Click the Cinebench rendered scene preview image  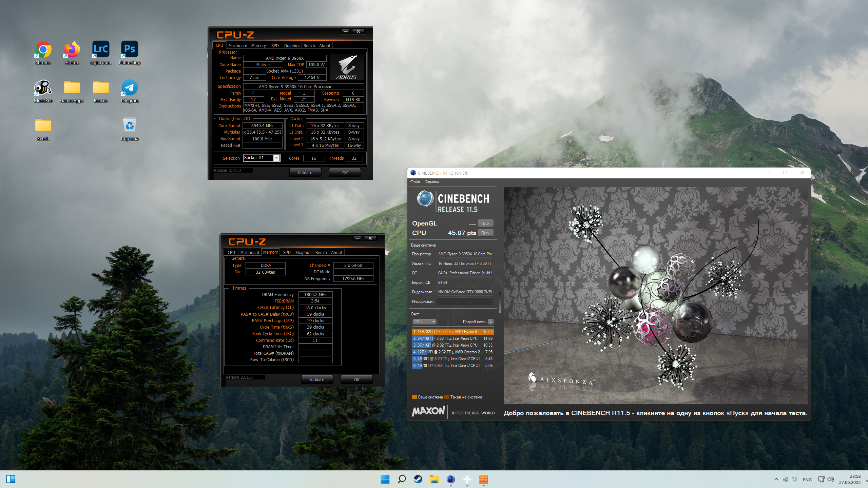tap(655, 295)
